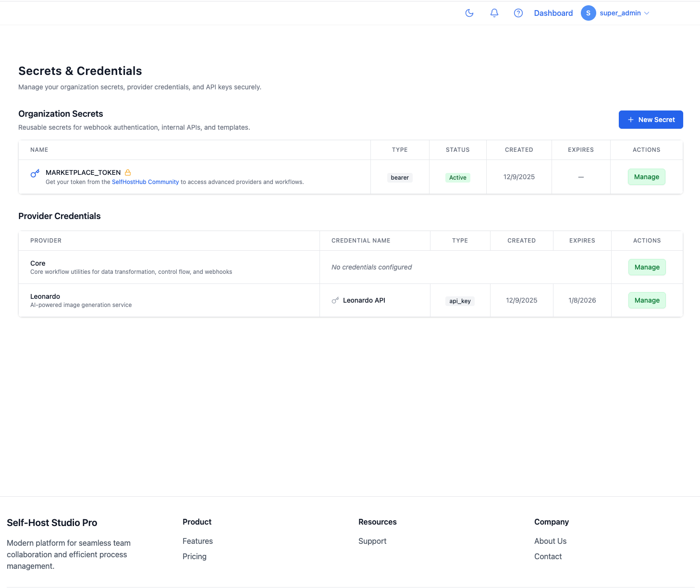
Task: Click the orange lock icon on MARKETPLACE_TOKEN
Action: coord(128,172)
